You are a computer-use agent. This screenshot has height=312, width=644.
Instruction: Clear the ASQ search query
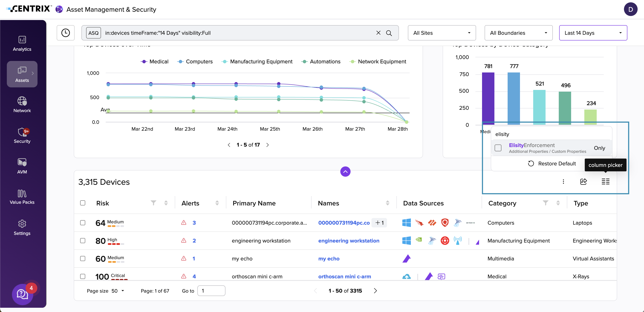378,33
